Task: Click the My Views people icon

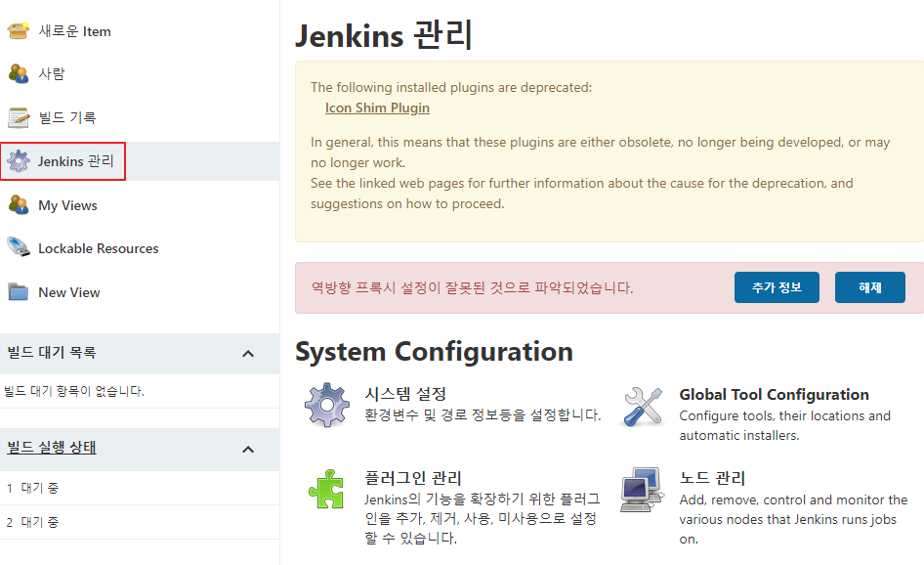Action: [x=19, y=204]
